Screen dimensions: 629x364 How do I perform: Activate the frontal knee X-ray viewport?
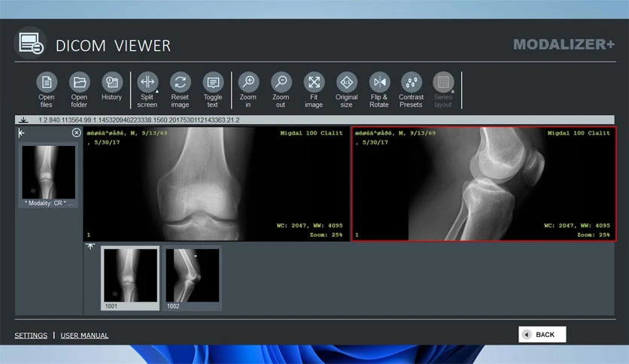[217, 184]
